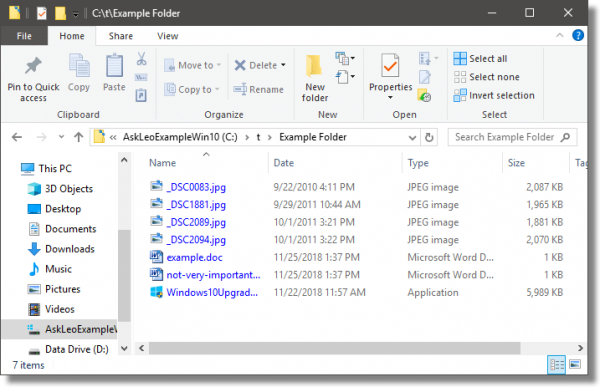Viewport: 600px width, 387px height.
Task: Open the Move to dropdown
Action: [x=192, y=65]
